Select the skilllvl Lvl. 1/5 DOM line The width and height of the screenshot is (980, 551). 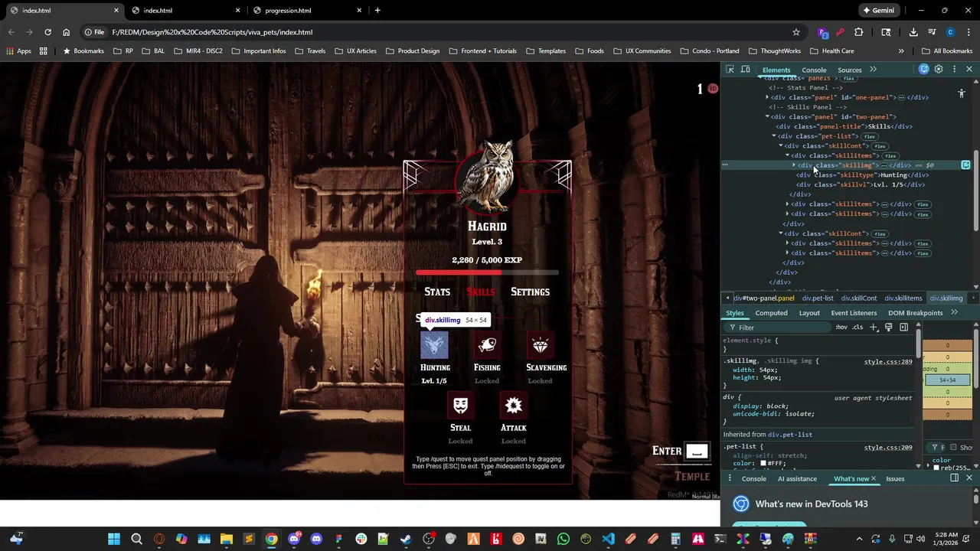pyautogui.click(x=861, y=184)
